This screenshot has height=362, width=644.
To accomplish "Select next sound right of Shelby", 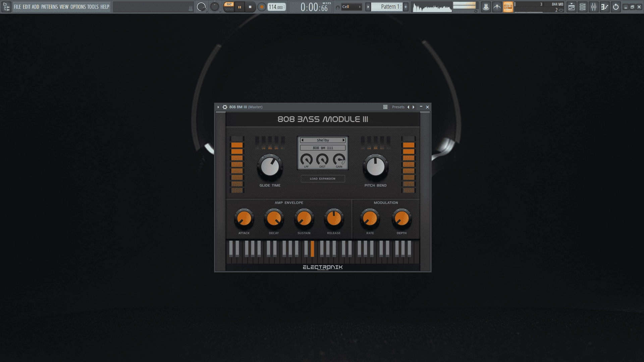I will (343, 140).
